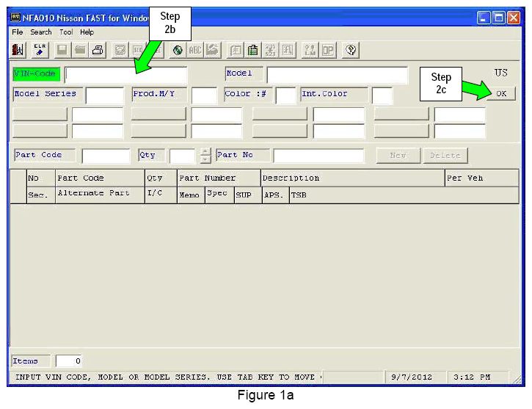Select the Part No input box
The height and width of the screenshot is (409, 532).
[318, 156]
